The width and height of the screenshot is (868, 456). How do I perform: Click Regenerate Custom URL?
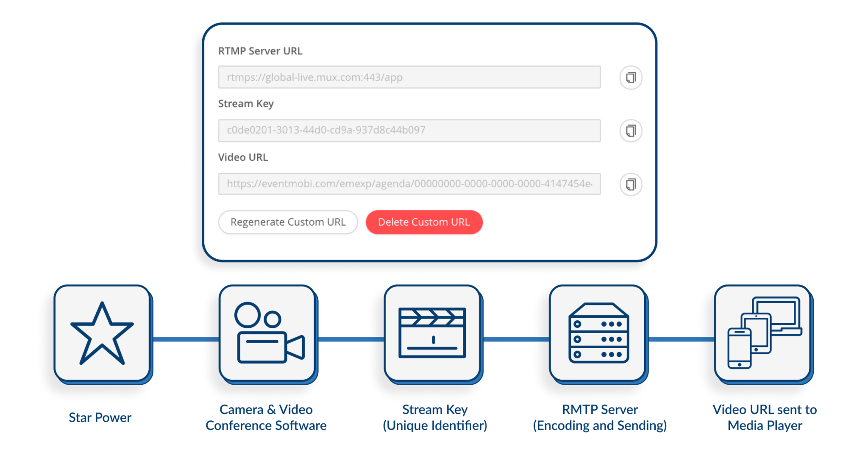pos(288,222)
